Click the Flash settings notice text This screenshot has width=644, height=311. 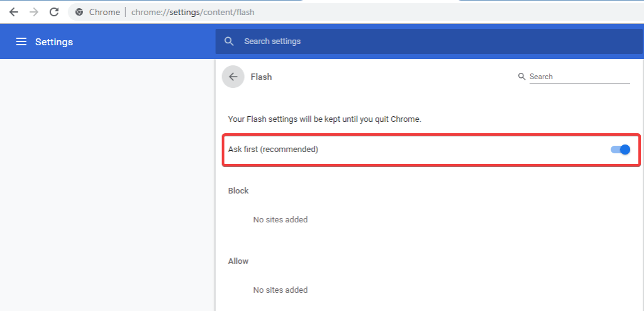324,119
